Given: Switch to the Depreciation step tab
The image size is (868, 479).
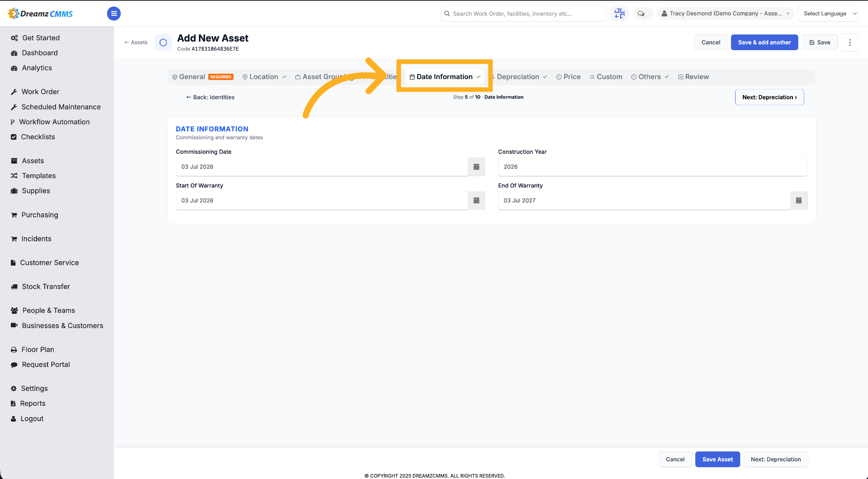Looking at the screenshot, I should point(519,77).
